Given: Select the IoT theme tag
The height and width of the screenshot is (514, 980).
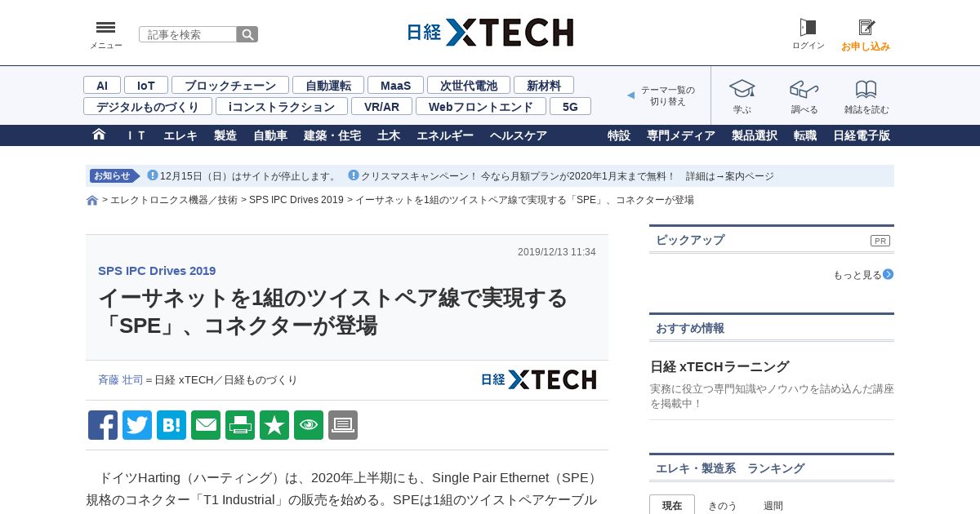Looking at the screenshot, I should tap(146, 85).
